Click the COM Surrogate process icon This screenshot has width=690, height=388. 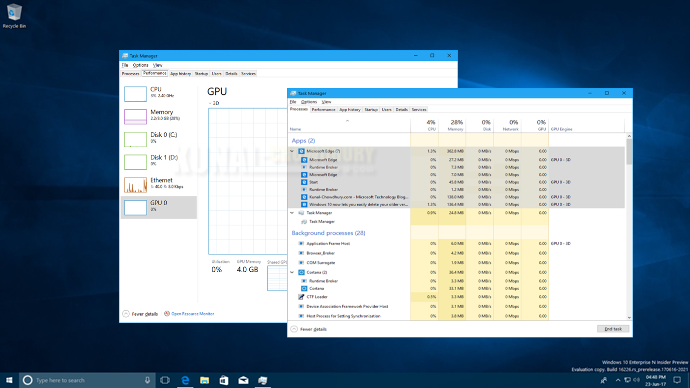click(x=301, y=263)
